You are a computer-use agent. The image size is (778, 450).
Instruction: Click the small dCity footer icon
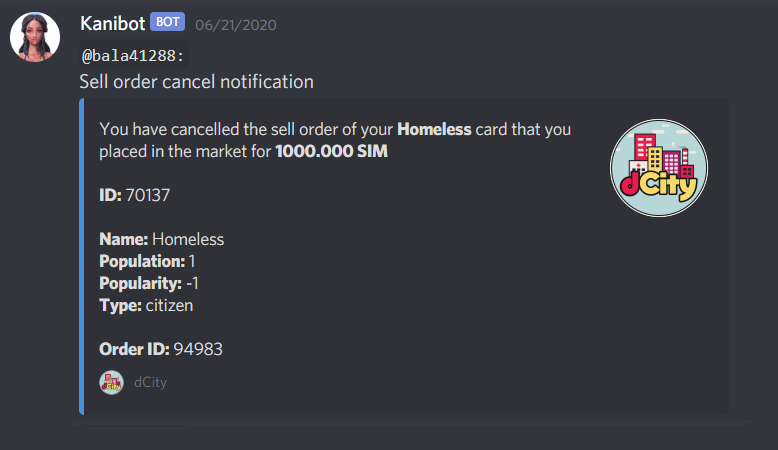tap(111, 383)
